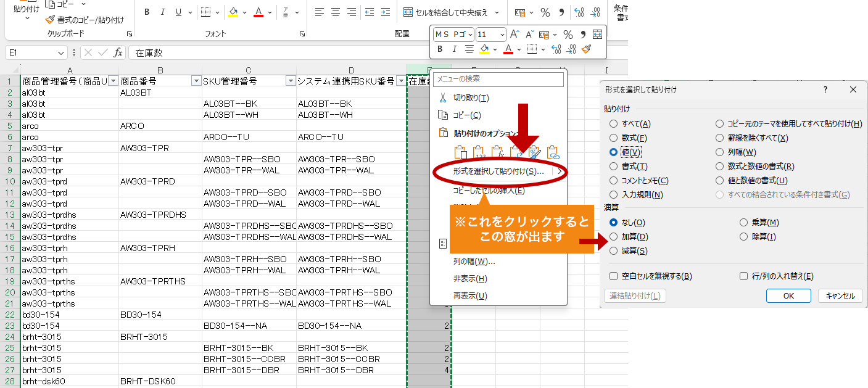This screenshot has height=388, width=868.
Task: Select the 書式(T) radio option
Action: tap(613, 166)
